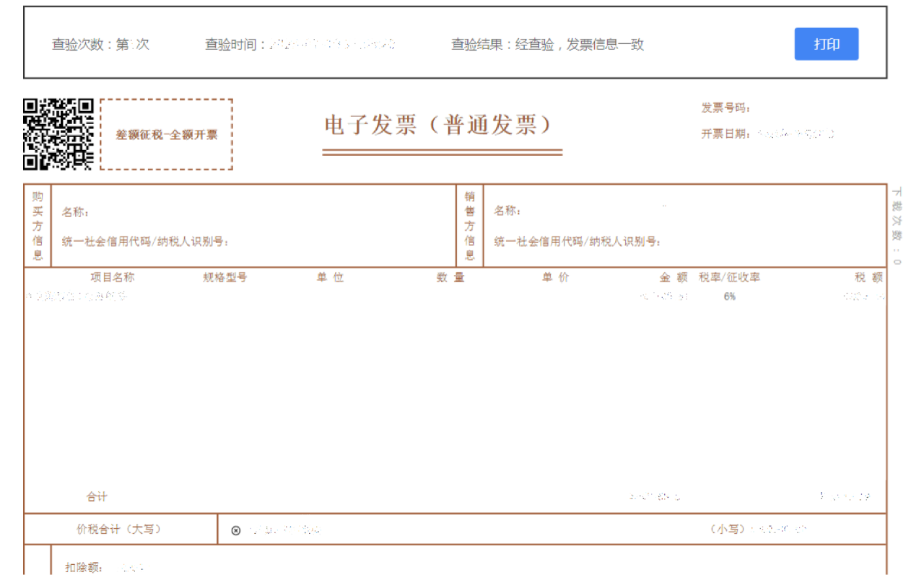Click the （小写）amount label

(727, 530)
